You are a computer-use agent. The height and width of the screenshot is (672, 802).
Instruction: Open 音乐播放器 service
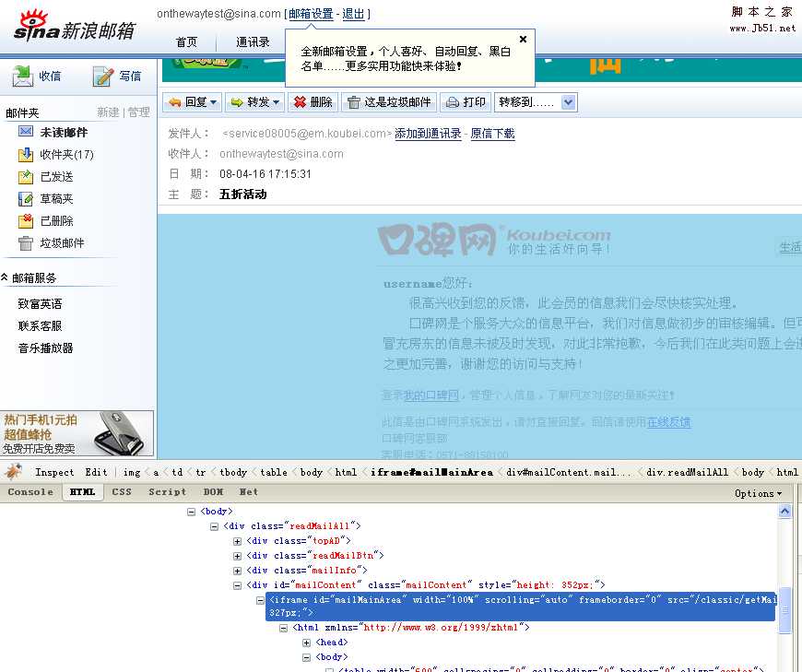pyautogui.click(x=45, y=348)
